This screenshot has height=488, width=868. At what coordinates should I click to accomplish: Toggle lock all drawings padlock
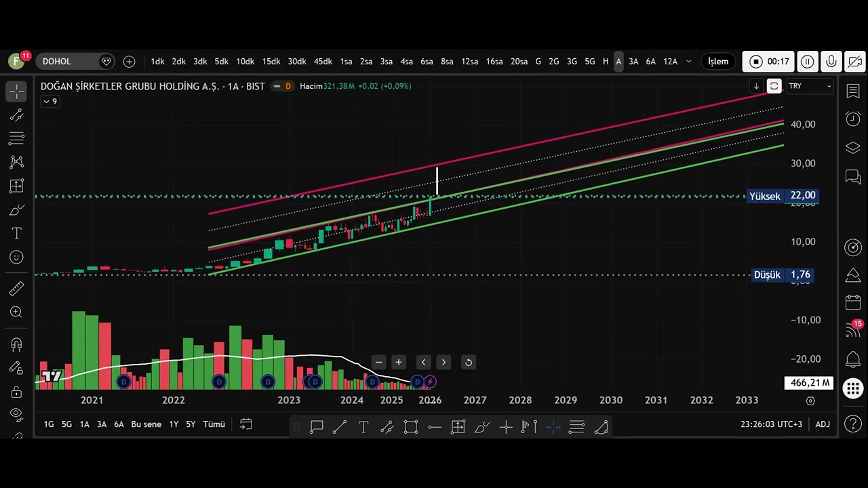click(16, 392)
